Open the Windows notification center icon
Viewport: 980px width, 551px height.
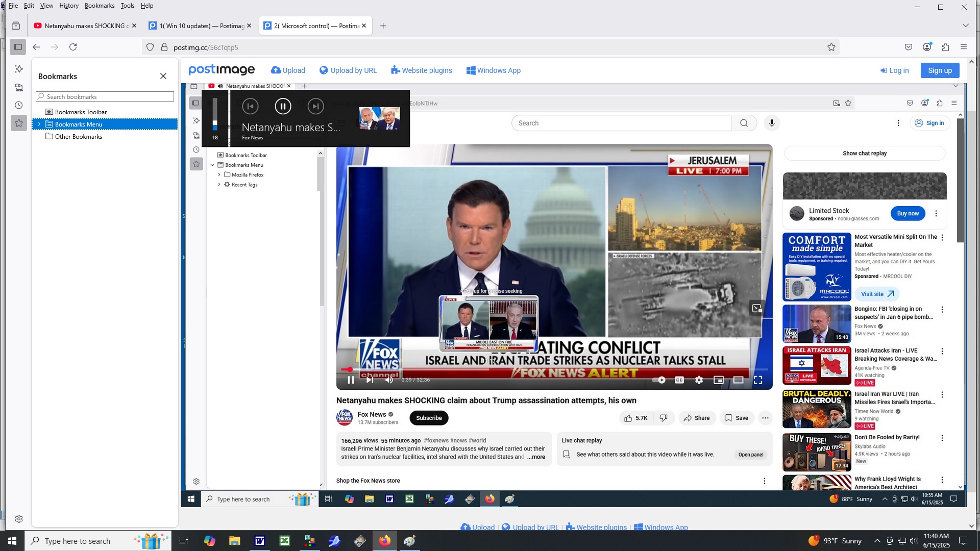[x=963, y=541]
